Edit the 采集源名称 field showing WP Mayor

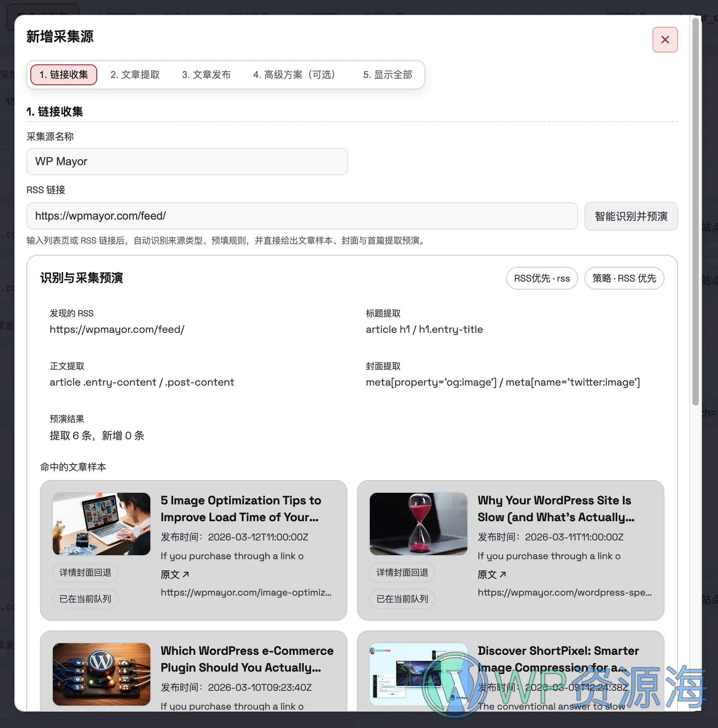pos(187,162)
